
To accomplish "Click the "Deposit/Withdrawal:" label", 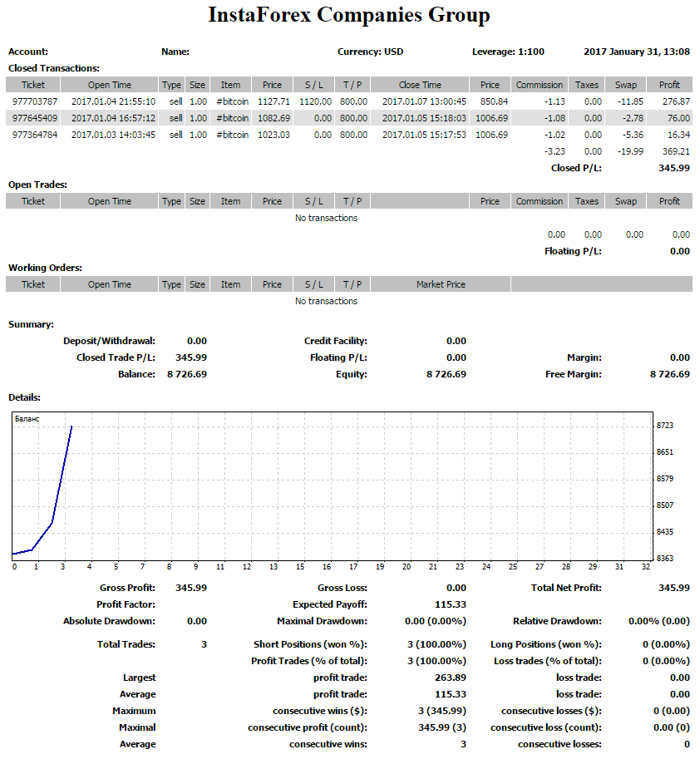I will [109, 341].
